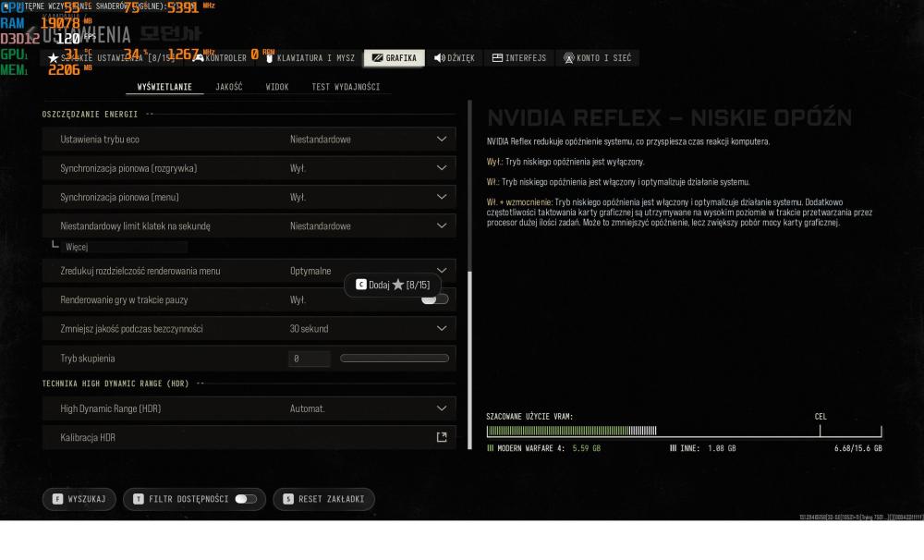Enable the Filtr dostępności switch
The width and height of the screenshot is (924, 560).
pos(246,499)
